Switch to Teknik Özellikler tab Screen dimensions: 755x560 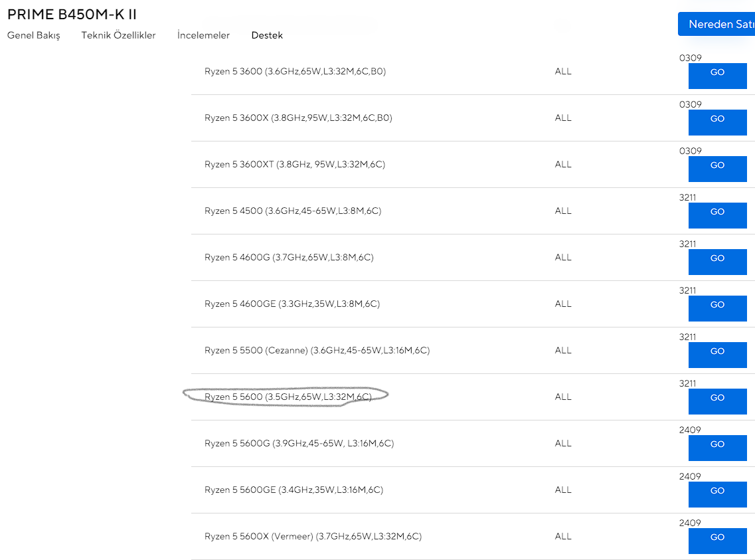point(118,36)
